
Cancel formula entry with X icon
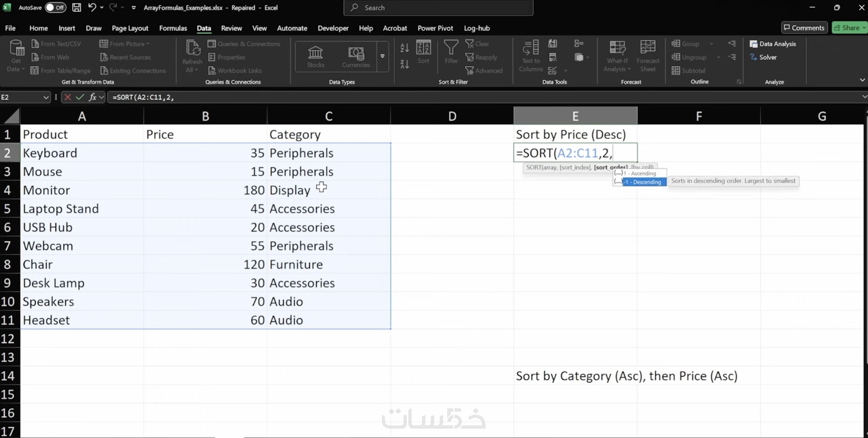[67, 97]
